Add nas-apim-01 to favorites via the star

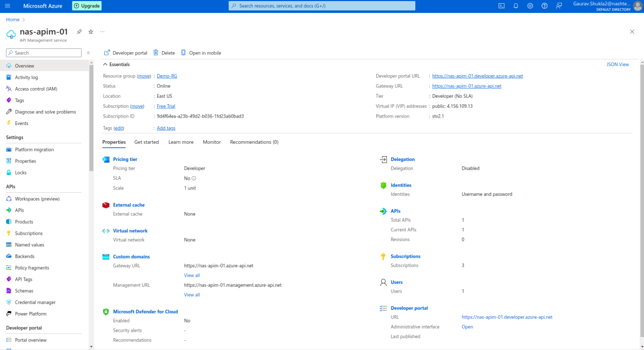click(x=90, y=32)
